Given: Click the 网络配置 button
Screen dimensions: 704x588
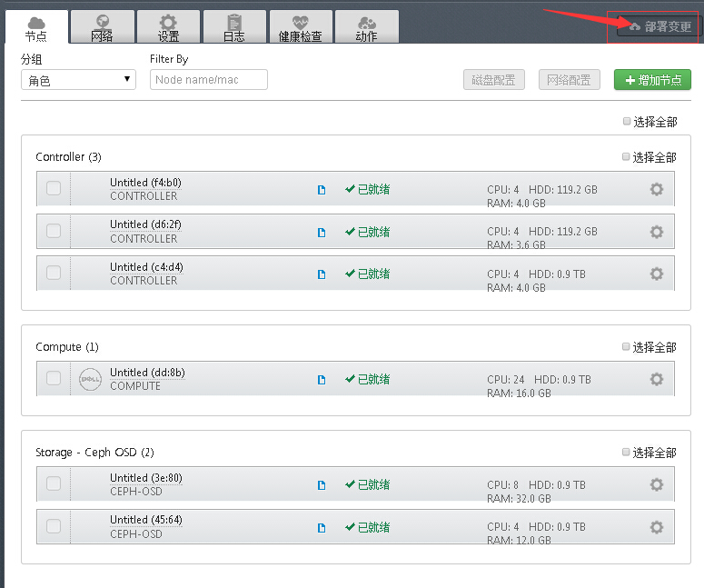Looking at the screenshot, I should [x=570, y=80].
